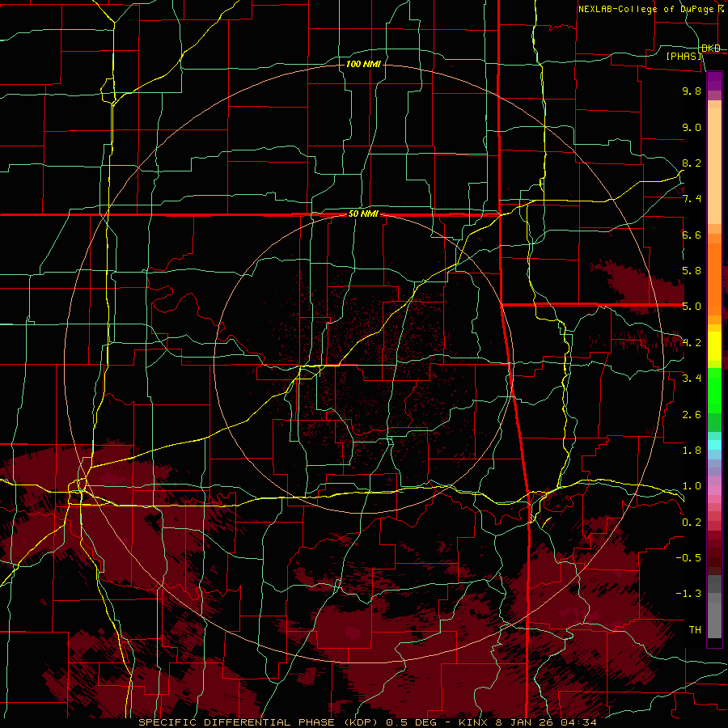728x728 pixels.
Task: Click the '5.0' scale value
Action: pos(692,307)
